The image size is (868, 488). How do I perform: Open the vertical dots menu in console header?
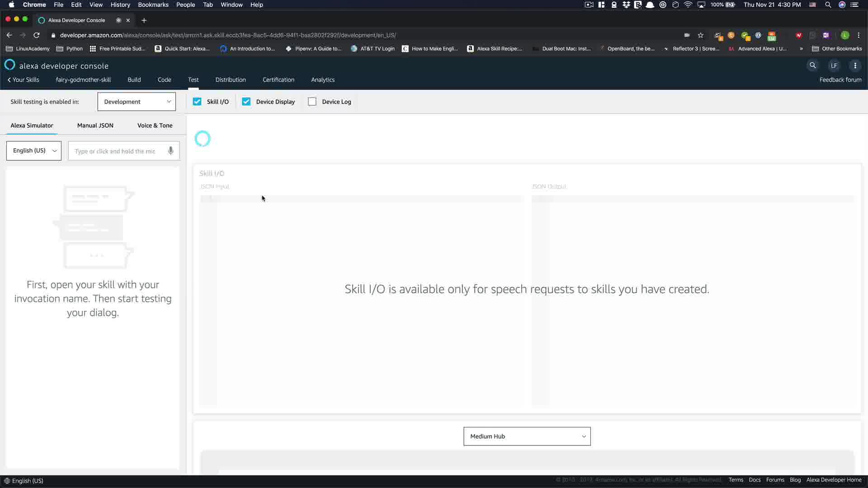point(855,66)
